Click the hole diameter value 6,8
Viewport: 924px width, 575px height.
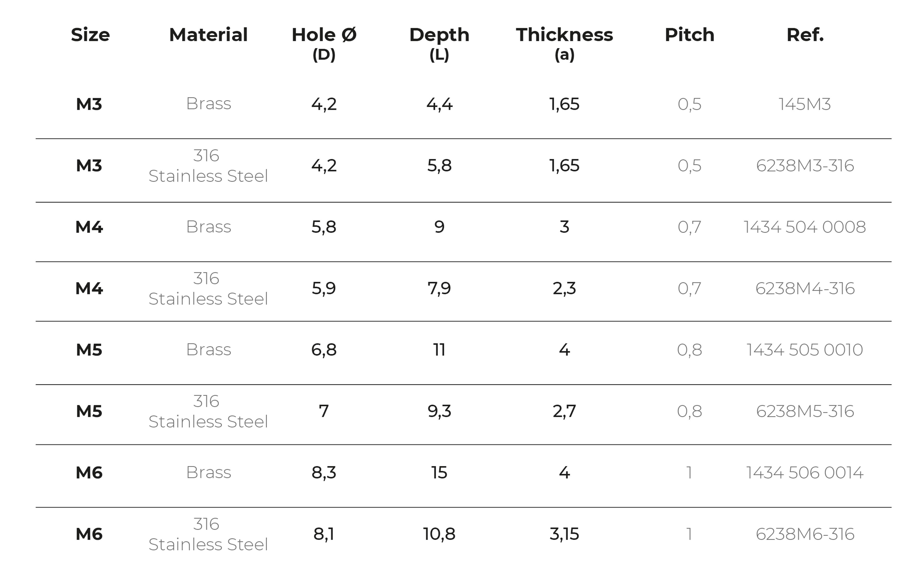pyautogui.click(x=324, y=350)
